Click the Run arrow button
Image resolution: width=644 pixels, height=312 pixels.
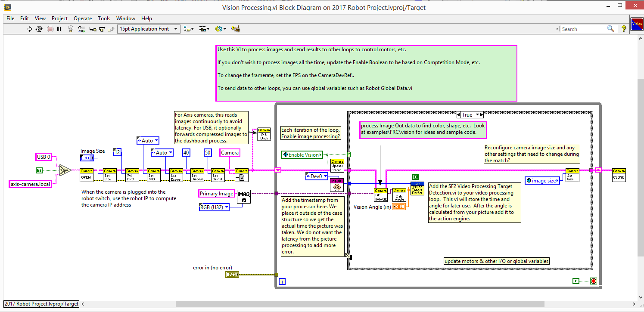[30, 29]
